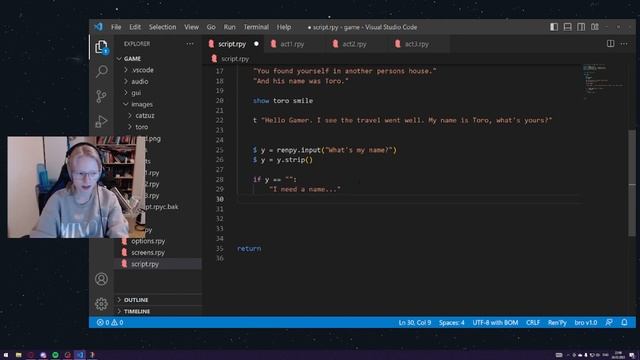Split the editor to the right
Screen dimensions: 640x360
[x=610, y=44]
